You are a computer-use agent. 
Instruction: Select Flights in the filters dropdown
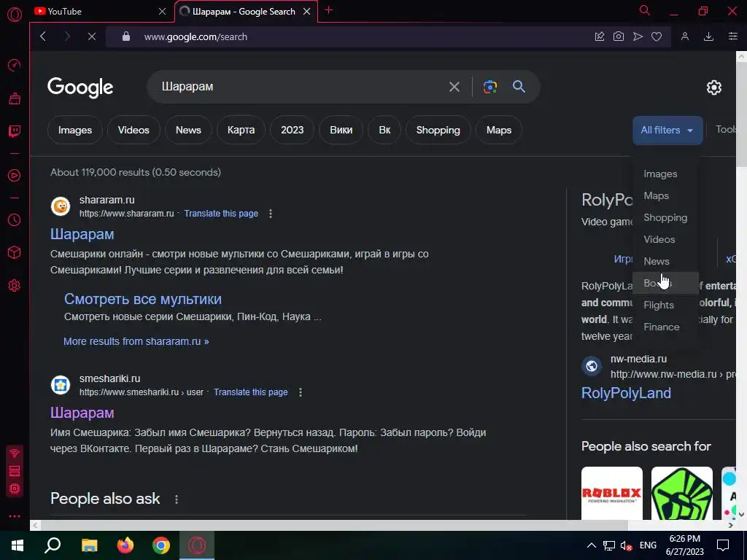659,306
